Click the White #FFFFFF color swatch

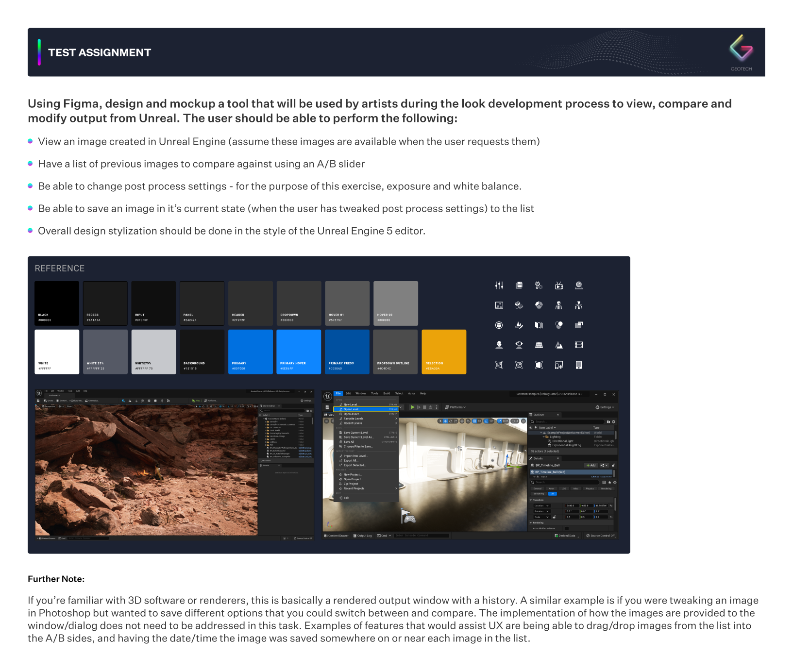[x=57, y=352]
